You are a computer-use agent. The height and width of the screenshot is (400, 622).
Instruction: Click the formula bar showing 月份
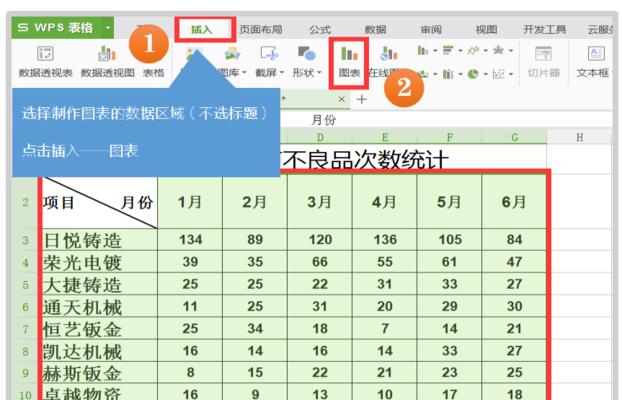[x=446, y=120]
